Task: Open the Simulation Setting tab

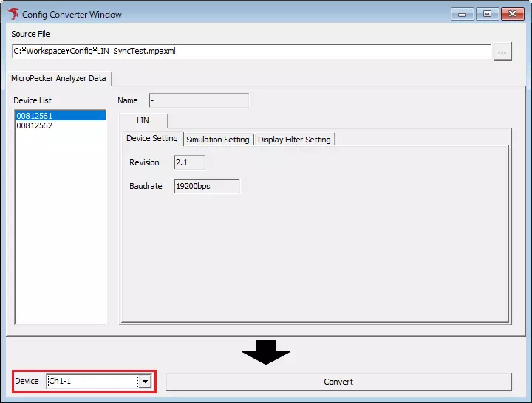Action: pyautogui.click(x=218, y=139)
